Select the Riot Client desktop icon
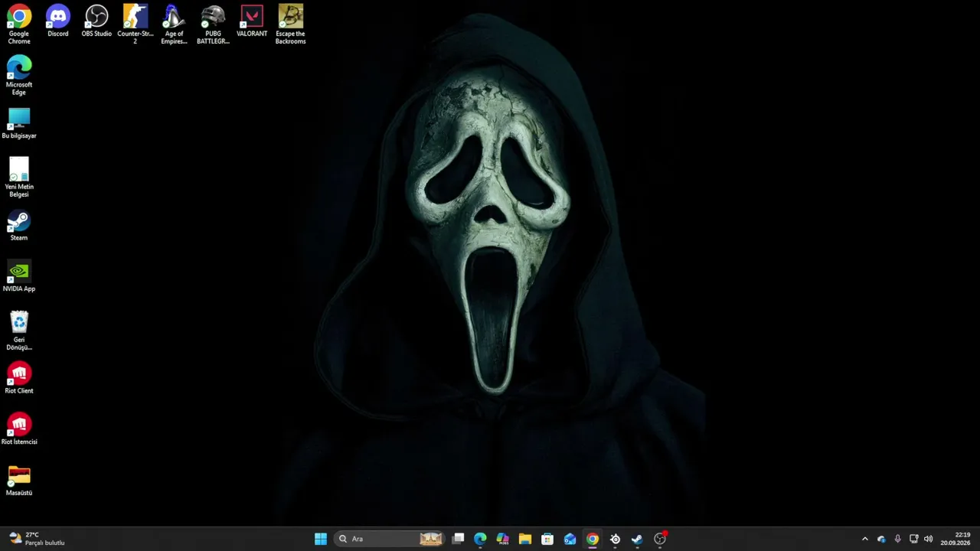This screenshot has width=980, height=551. (19, 378)
